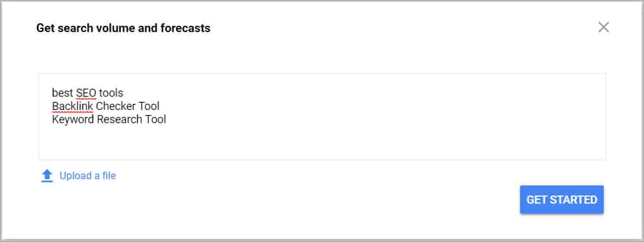The image size is (644, 242).
Task: Click the word 'Keyword' in the third line
Action: tap(73, 120)
